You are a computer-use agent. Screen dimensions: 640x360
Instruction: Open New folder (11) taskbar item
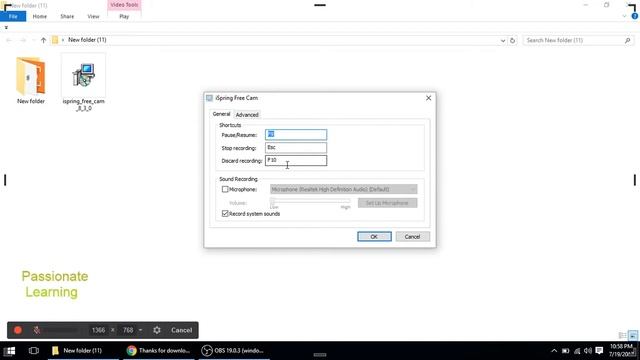click(83, 351)
